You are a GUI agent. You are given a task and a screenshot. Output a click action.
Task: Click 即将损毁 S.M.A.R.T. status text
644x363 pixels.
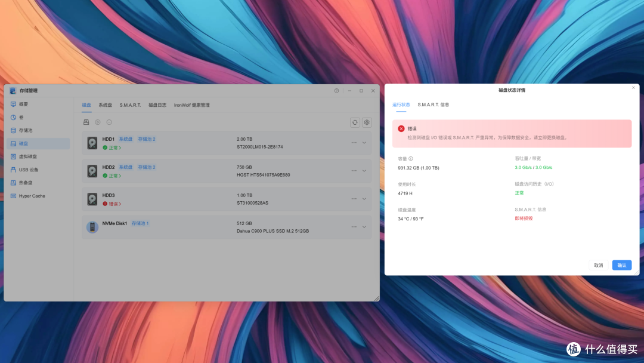pyautogui.click(x=524, y=219)
